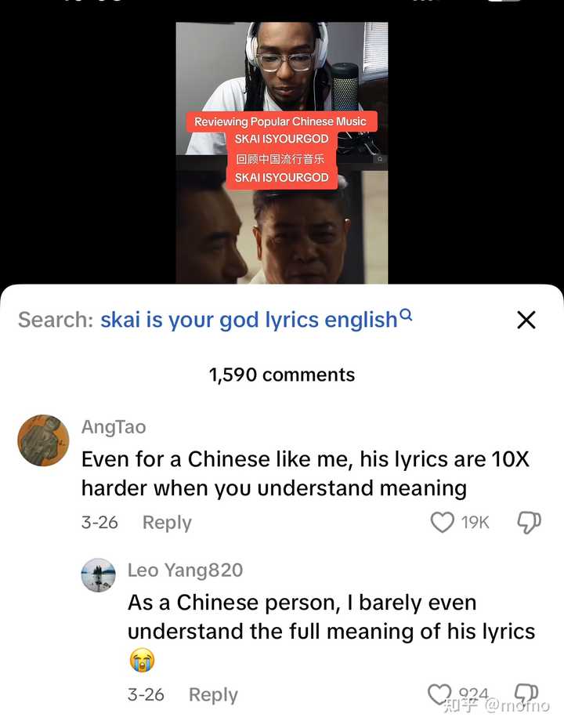Tap the '1,590 comments' header
The height and width of the screenshot is (728, 564).
[282, 375]
